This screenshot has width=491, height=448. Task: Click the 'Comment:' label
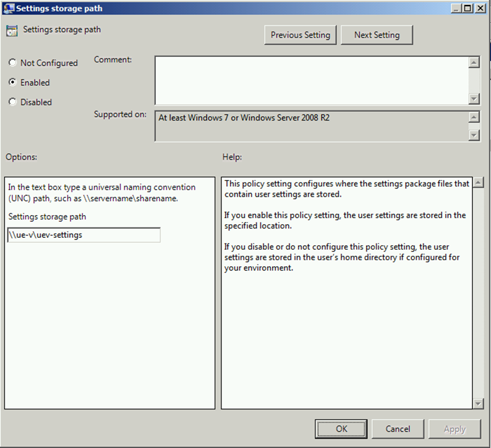point(113,59)
